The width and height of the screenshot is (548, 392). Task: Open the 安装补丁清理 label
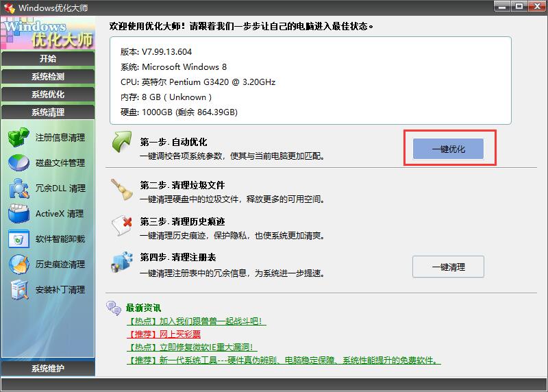[60, 290]
